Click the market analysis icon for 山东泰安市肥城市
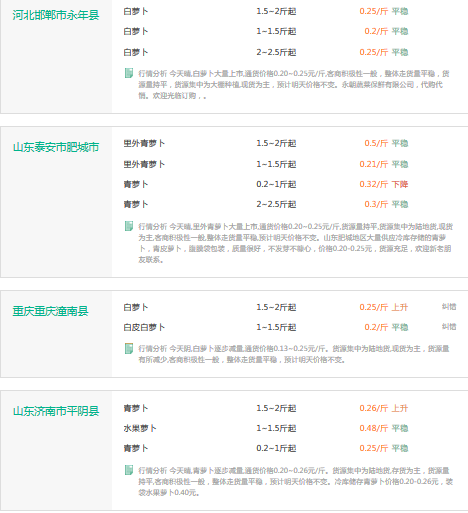 (129, 226)
